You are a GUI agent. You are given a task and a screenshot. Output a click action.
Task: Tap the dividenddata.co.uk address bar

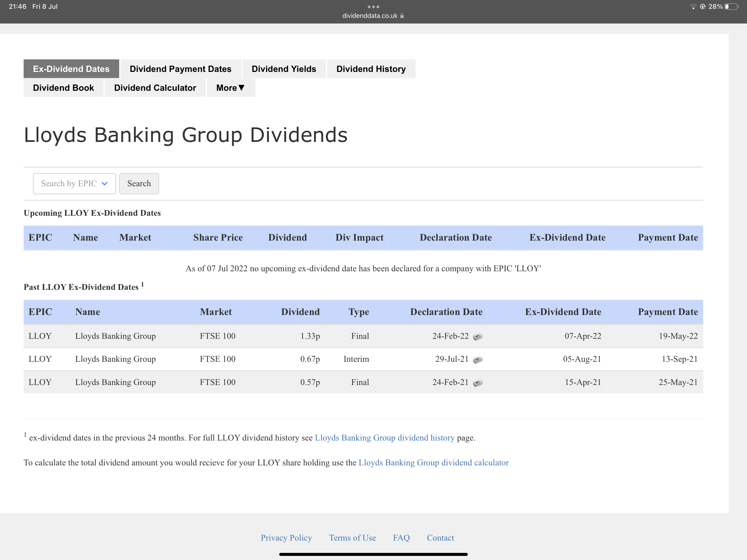pyautogui.click(x=370, y=16)
